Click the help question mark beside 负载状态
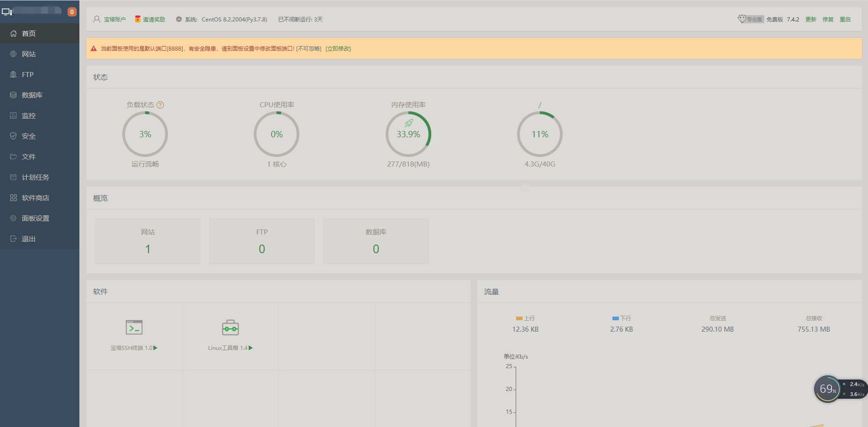Viewport: 868px width, 427px height. click(160, 105)
